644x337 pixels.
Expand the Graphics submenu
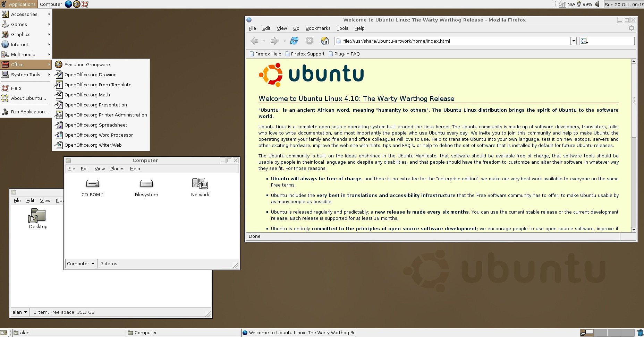[26, 34]
